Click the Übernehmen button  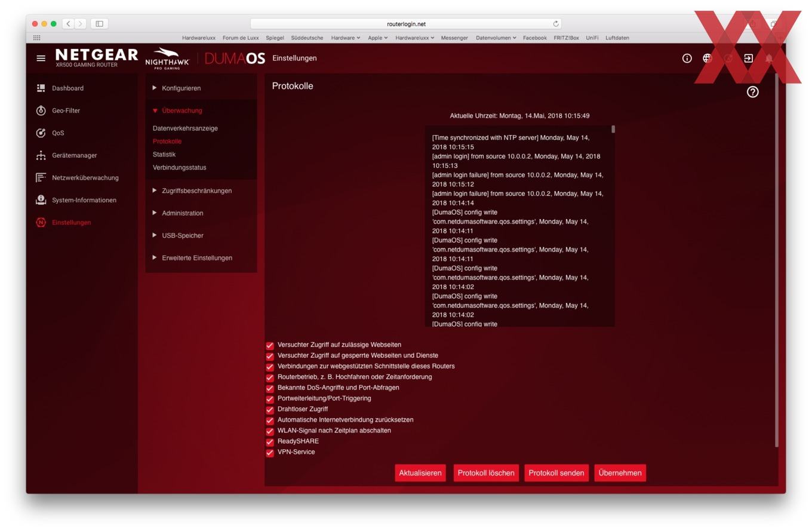(620, 473)
